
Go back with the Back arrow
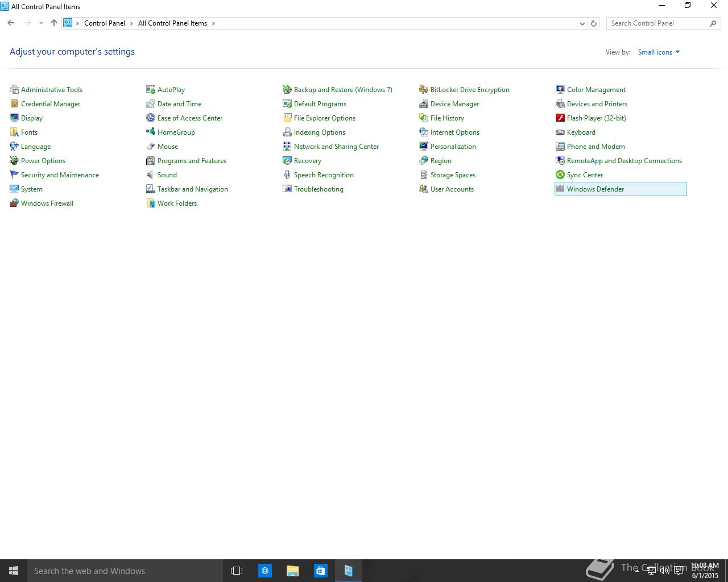click(x=11, y=23)
